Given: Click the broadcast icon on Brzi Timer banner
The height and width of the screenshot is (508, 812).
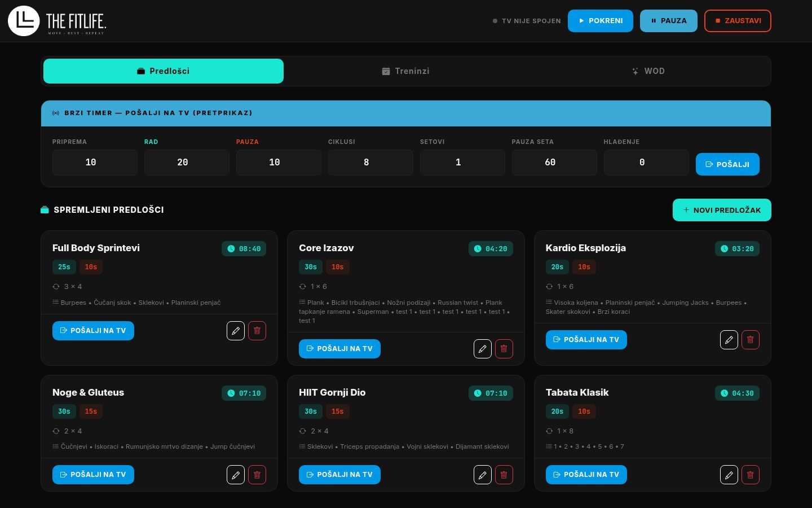Looking at the screenshot, I should [x=56, y=113].
